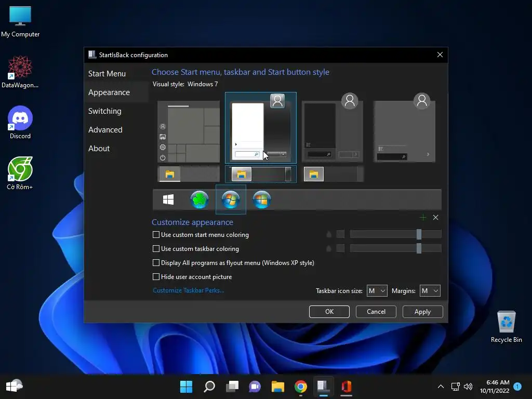Select the Windows 10 logo start button style
This screenshot has height=399, width=532.
168,199
